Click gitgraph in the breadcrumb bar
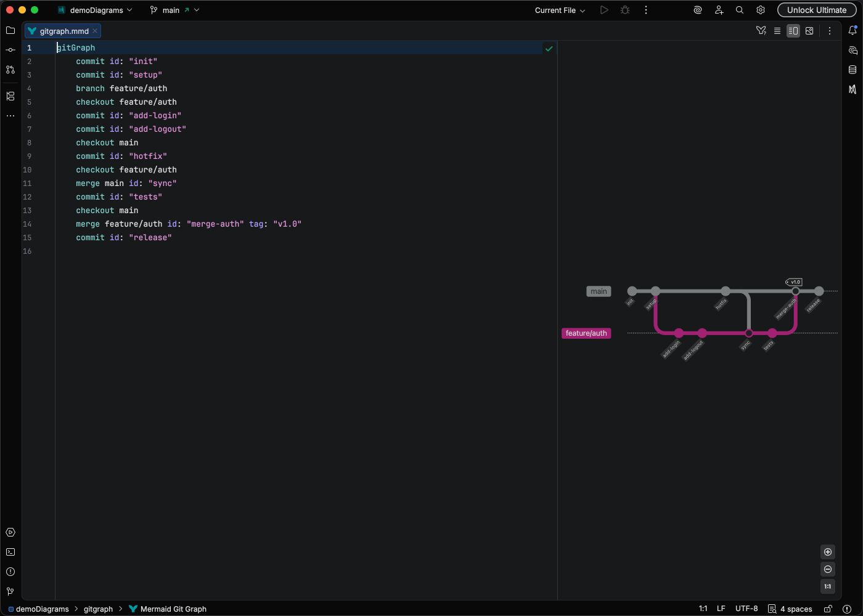The width and height of the screenshot is (863, 616). point(98,609)
